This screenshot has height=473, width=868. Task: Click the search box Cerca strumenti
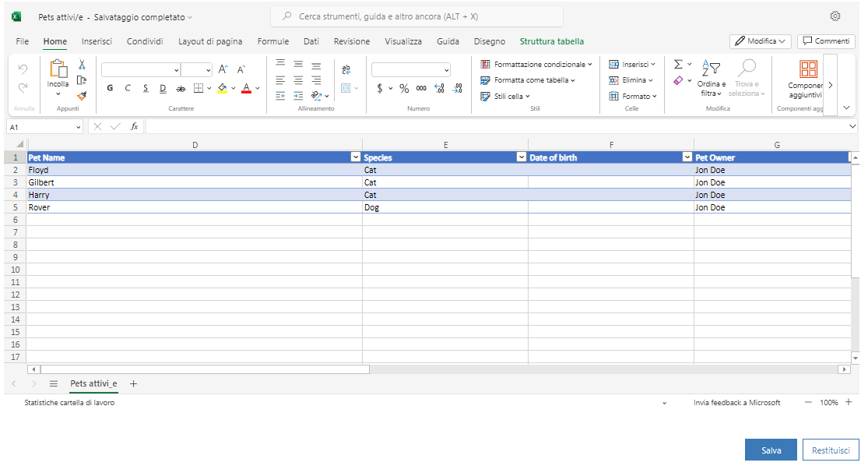[416, 16]
